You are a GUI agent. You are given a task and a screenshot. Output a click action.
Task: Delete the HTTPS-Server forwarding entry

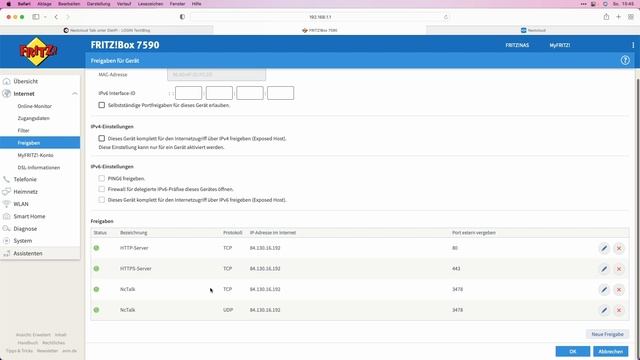(x=619, y=269)
